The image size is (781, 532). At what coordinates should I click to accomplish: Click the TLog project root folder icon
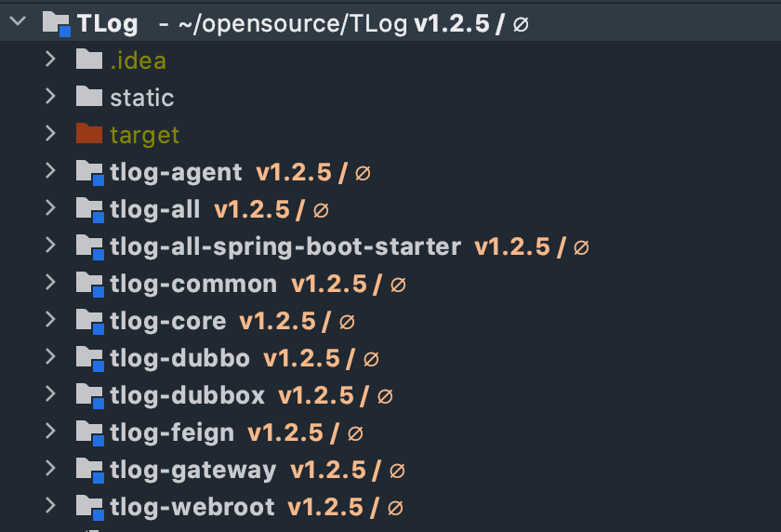(56, 24)
